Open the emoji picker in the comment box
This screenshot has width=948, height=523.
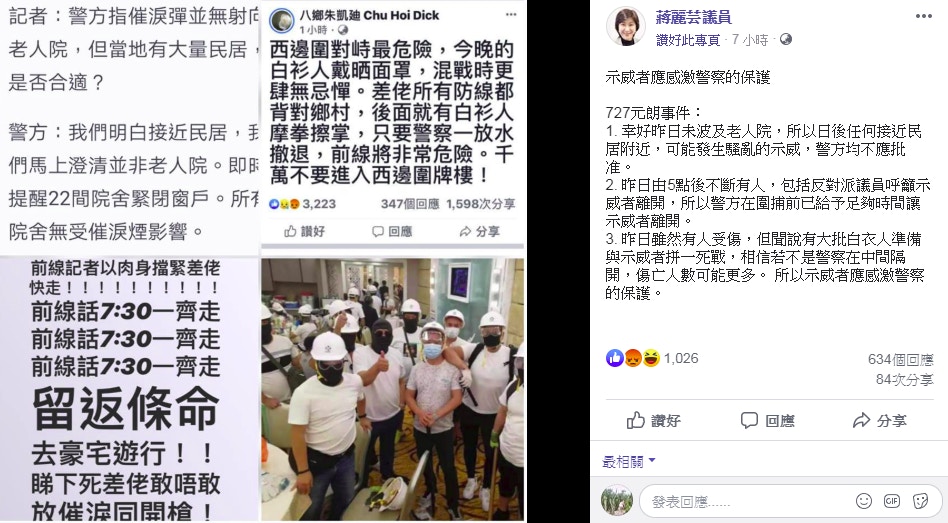click(x=864, y=501)
